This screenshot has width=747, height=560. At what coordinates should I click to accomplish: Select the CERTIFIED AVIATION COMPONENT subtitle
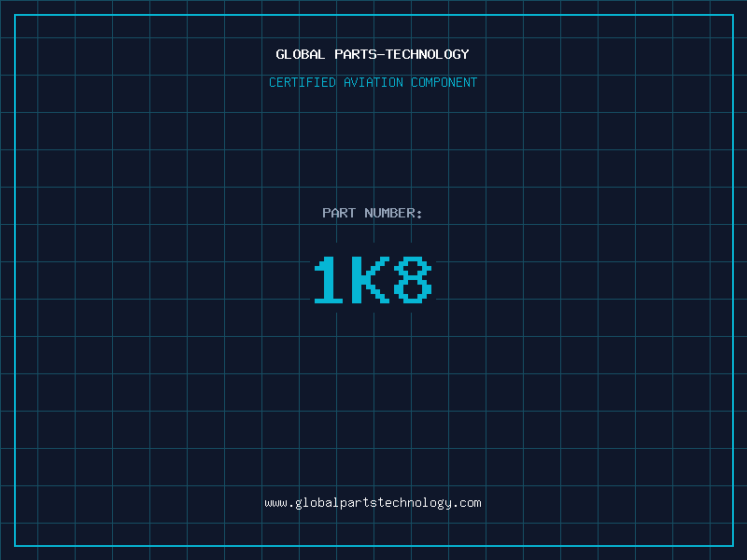click(x=373, y=82)
